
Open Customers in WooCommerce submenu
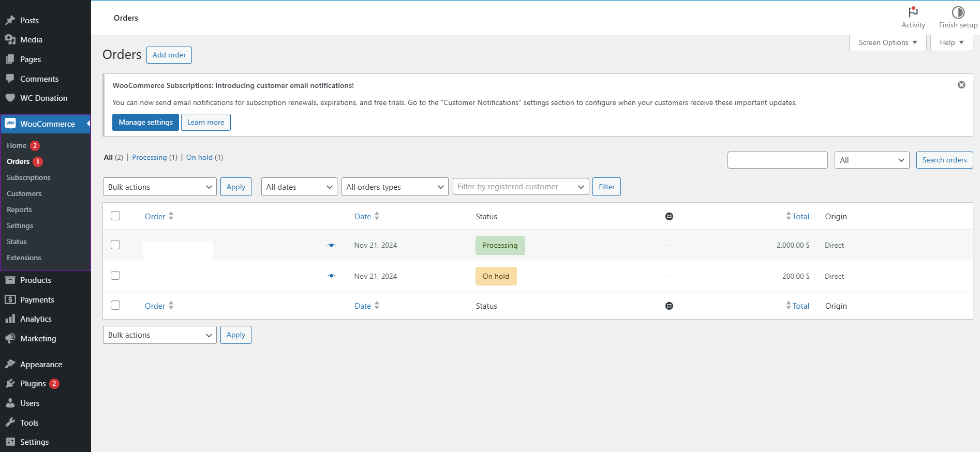(x=24, y=193)
